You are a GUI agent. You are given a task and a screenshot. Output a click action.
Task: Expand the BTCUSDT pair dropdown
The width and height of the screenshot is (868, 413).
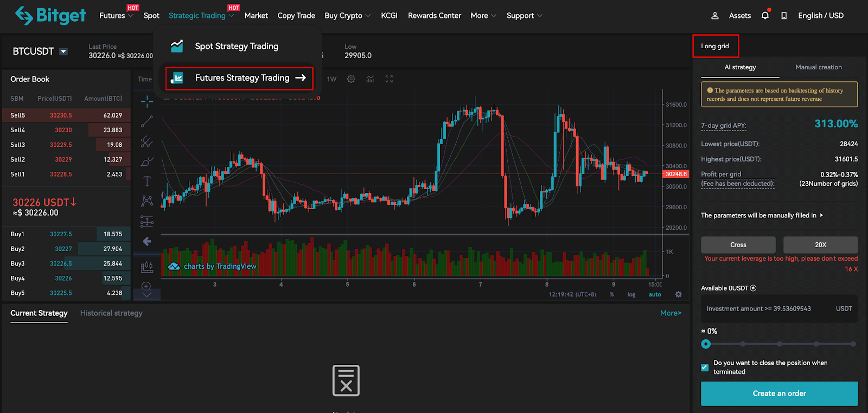pos(63,51)
